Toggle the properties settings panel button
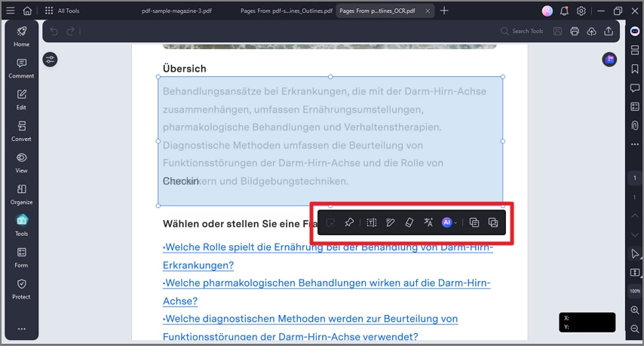This screenshot has width=644, height=346. [x=50, y=60]
